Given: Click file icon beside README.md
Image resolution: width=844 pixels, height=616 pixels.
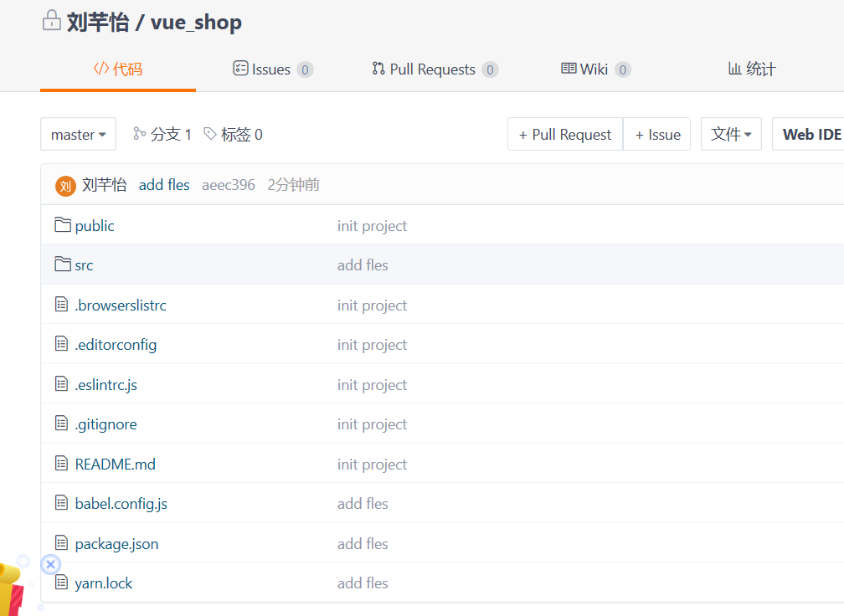Looking at the screenshot, I should [x=61, y=463].
